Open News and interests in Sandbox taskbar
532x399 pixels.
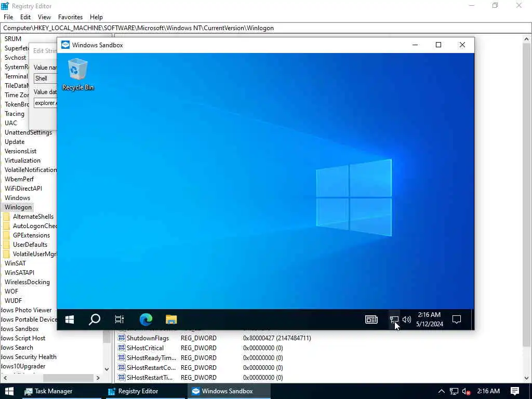click(371, 320)
